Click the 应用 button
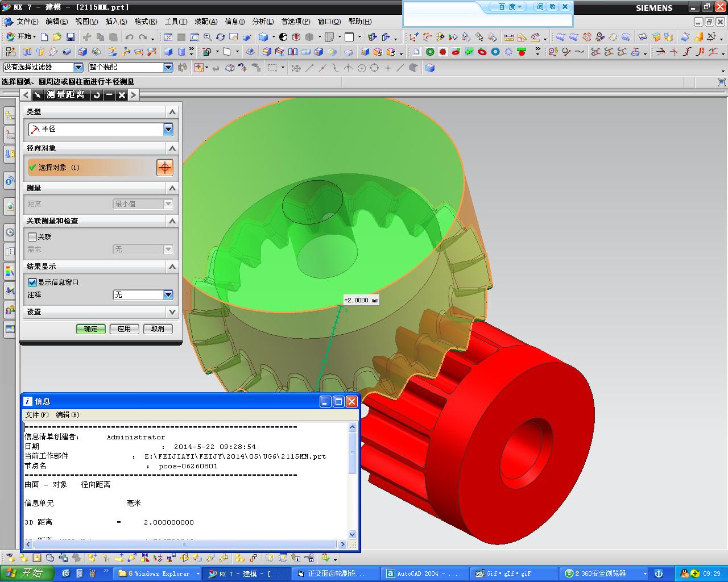 tap(124, 329)
